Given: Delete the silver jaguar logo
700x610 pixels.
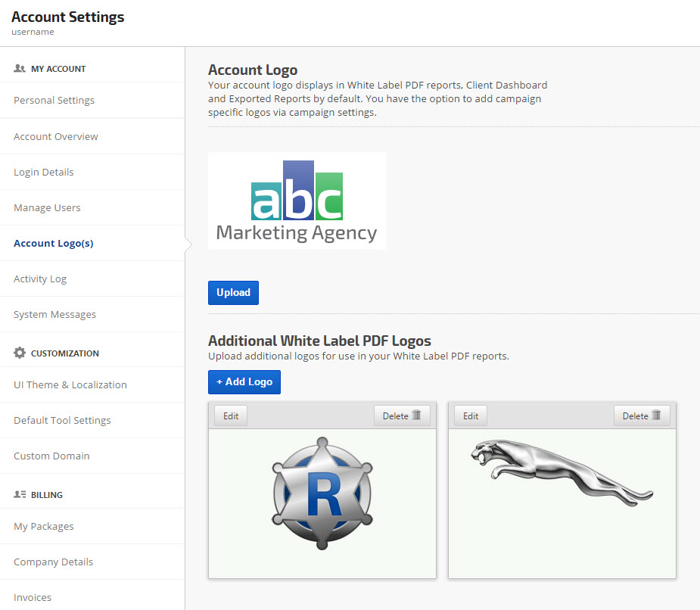Looking at the screenshot, I should (642, 415).
